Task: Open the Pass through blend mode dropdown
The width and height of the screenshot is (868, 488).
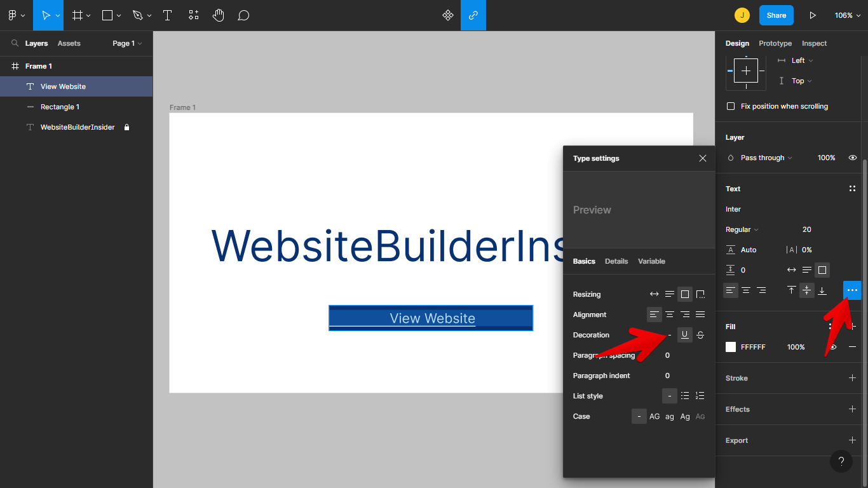Action: [x=766, y=158]
